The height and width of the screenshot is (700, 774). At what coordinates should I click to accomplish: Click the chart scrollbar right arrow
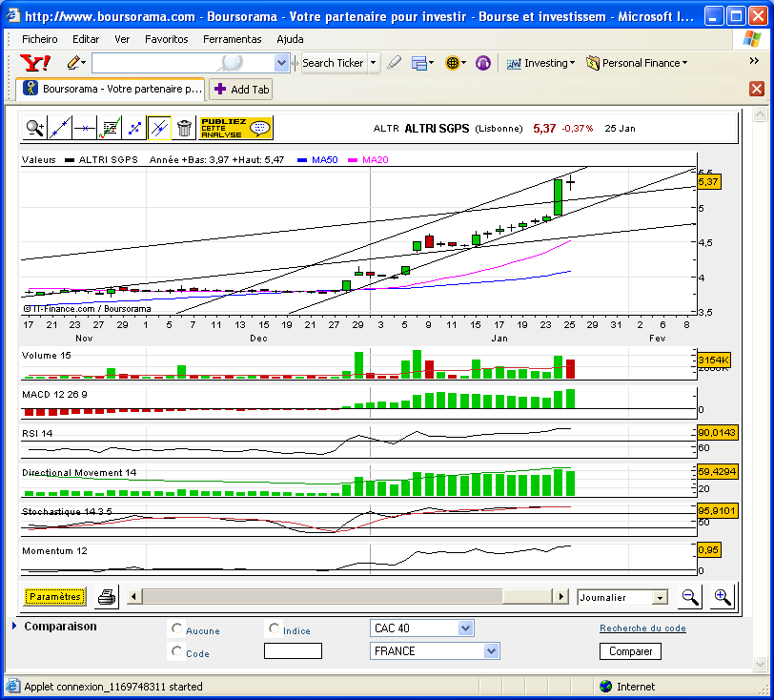coord(560,596)
